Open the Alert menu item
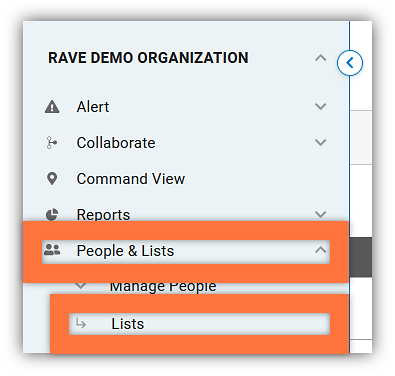The image size is (395, 376). [93, 107]
